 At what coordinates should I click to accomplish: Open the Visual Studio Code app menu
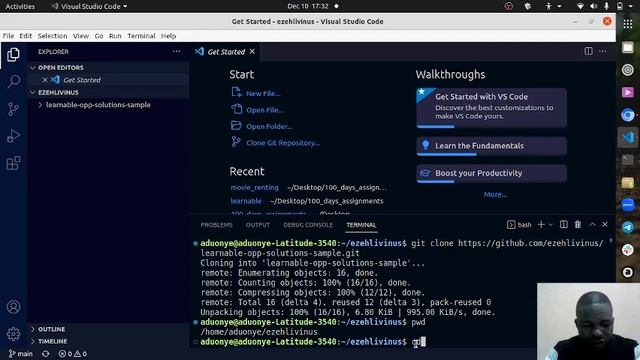89,6
